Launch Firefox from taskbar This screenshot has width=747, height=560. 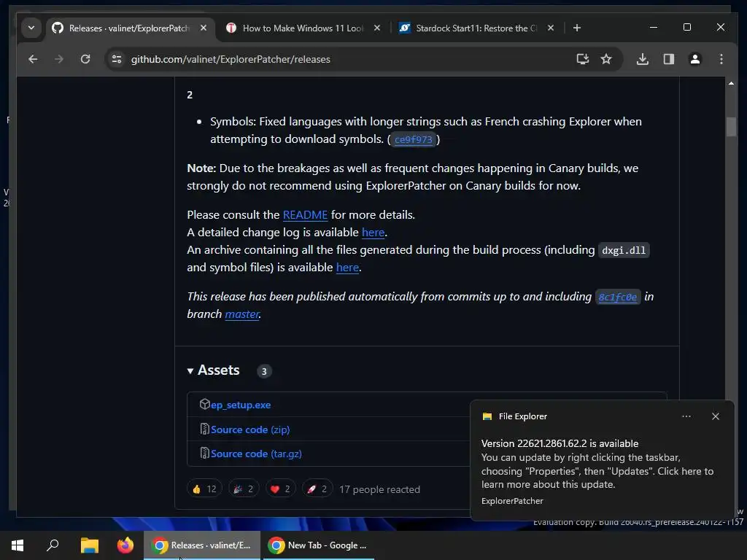tap(125, 545)
